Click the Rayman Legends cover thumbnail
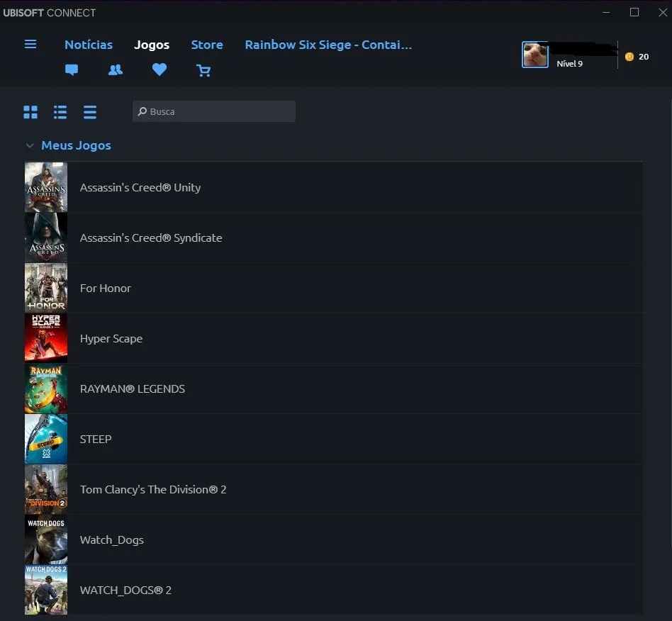This screenshot has width=672, height=621. coord(46,388)
